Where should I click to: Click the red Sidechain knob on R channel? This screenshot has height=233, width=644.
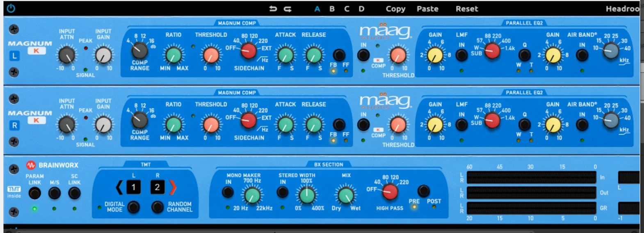[x=248, y=121]
